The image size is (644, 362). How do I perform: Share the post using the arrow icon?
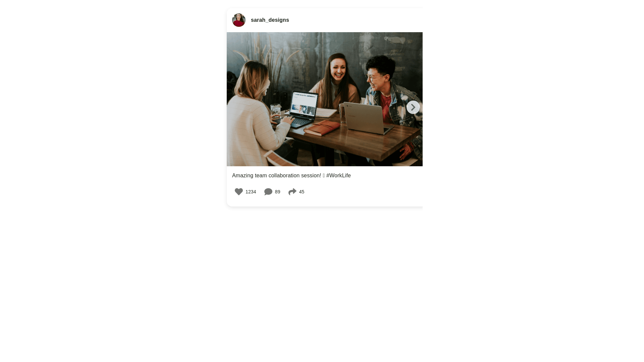tap(292, 192)
